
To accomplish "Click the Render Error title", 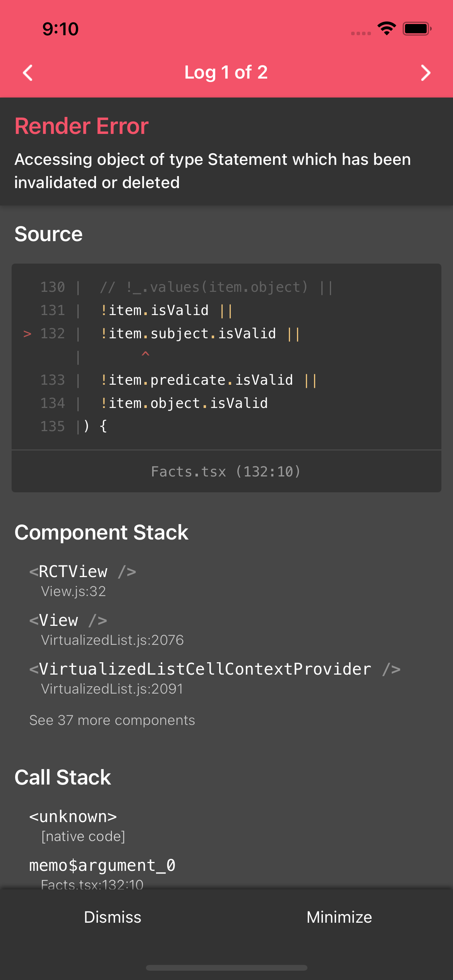I will tap(81, 125).
